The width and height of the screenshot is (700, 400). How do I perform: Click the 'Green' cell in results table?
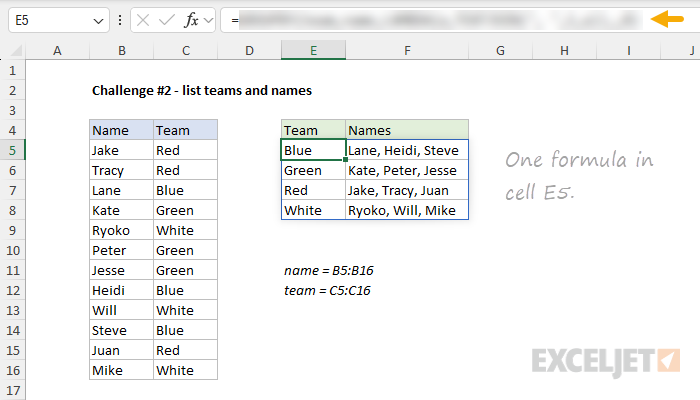tap(313, 171)
